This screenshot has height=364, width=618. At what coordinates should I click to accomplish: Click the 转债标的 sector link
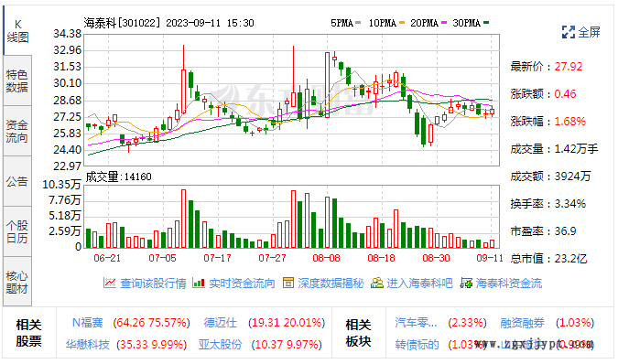click(417, 345)
